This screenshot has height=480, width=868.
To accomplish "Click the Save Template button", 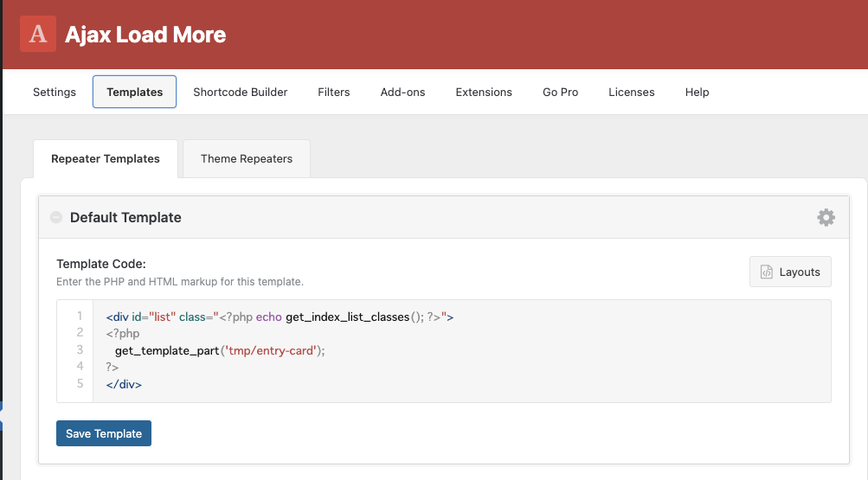I will pyautogui.click(x=104, y=433).
